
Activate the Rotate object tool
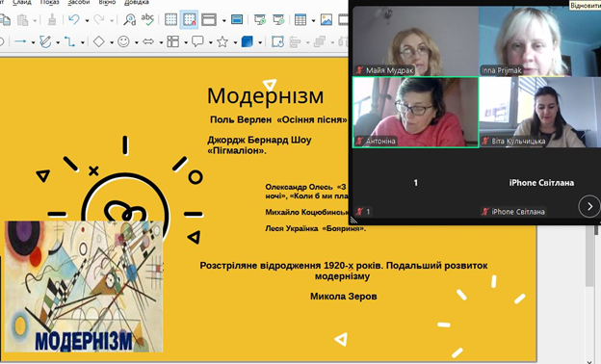click(277, 41)
